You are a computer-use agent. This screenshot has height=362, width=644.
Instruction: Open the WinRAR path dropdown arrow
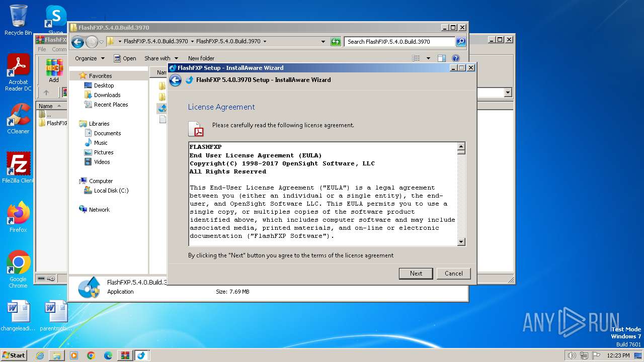pos(507,93)
